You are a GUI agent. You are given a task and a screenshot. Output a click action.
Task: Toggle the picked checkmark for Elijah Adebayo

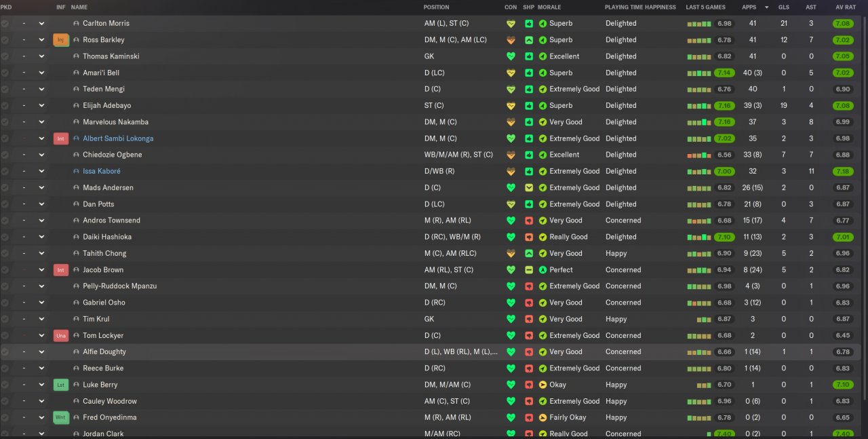(5, 106)
